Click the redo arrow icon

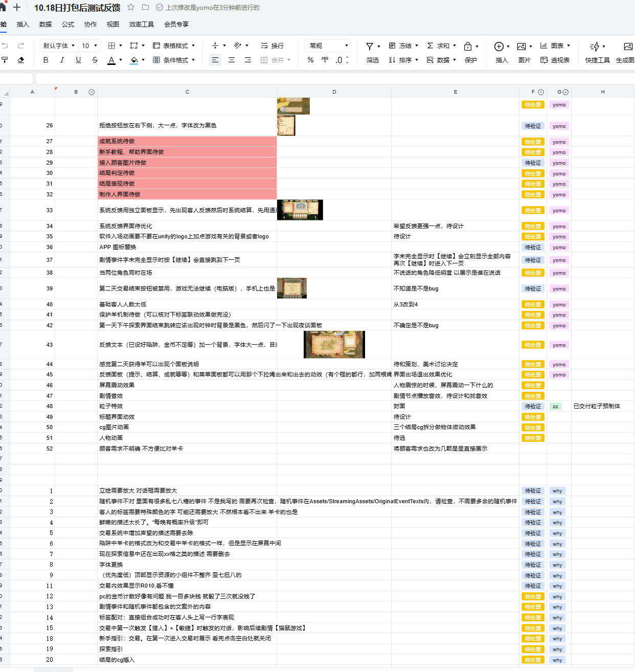pos(21,46)
